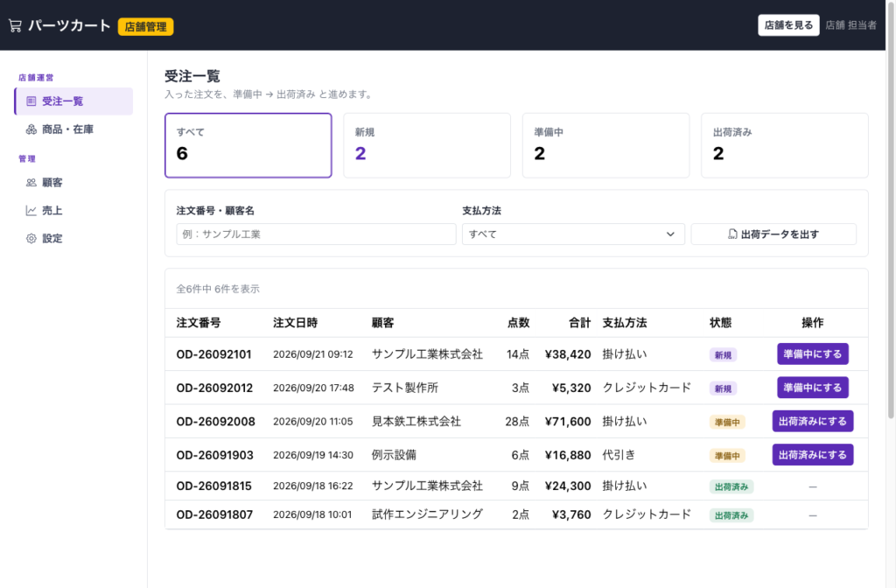Click order number OD-26092008
The width and height of the screenshot is (896, 588).
215,422
